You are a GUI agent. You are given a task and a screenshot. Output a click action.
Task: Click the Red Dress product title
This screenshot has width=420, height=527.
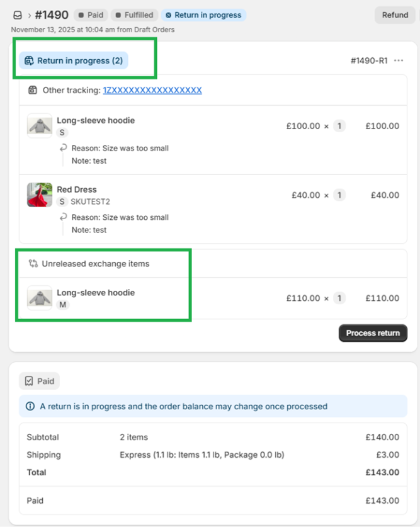tap(77, 190)
